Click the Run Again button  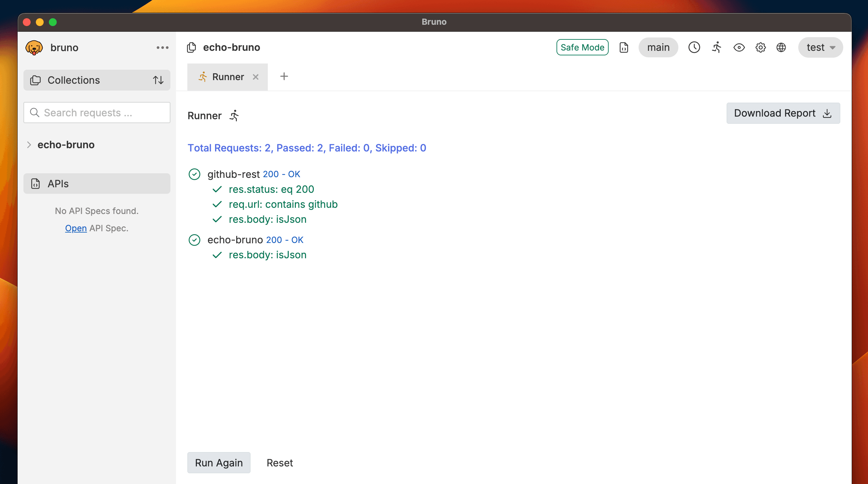[x=219, y=463]
